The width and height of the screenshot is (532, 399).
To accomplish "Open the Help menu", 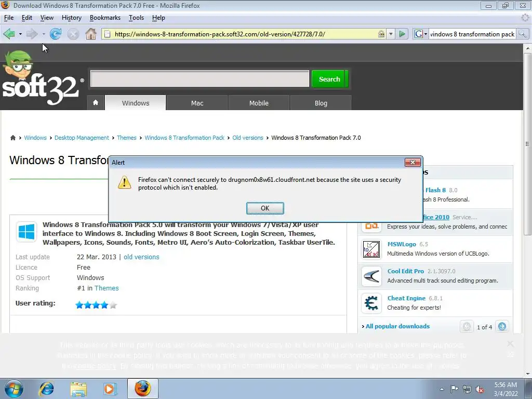I will pyautogui.click(x=158, y=18).
